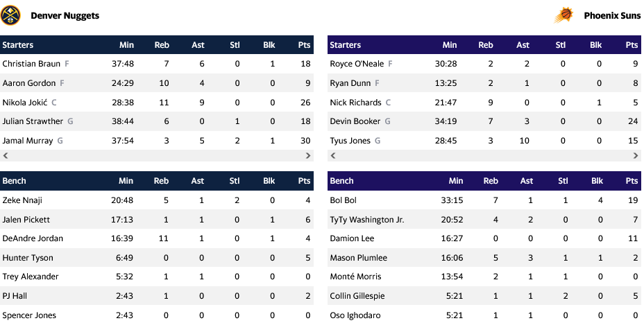
Task: Click the Nuggets starters horizontal scrollbar track
Action: pos(156,156)
